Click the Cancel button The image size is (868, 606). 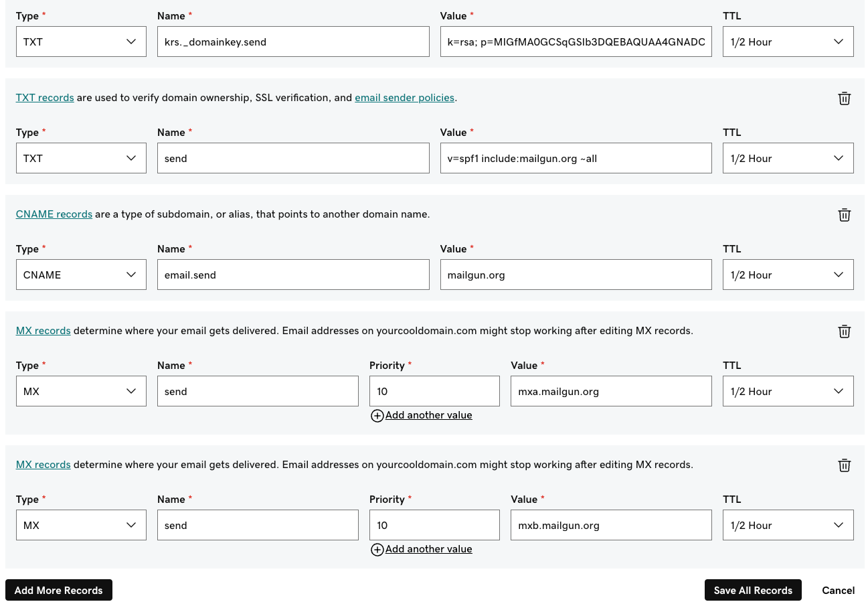click(x=838, y=590)
